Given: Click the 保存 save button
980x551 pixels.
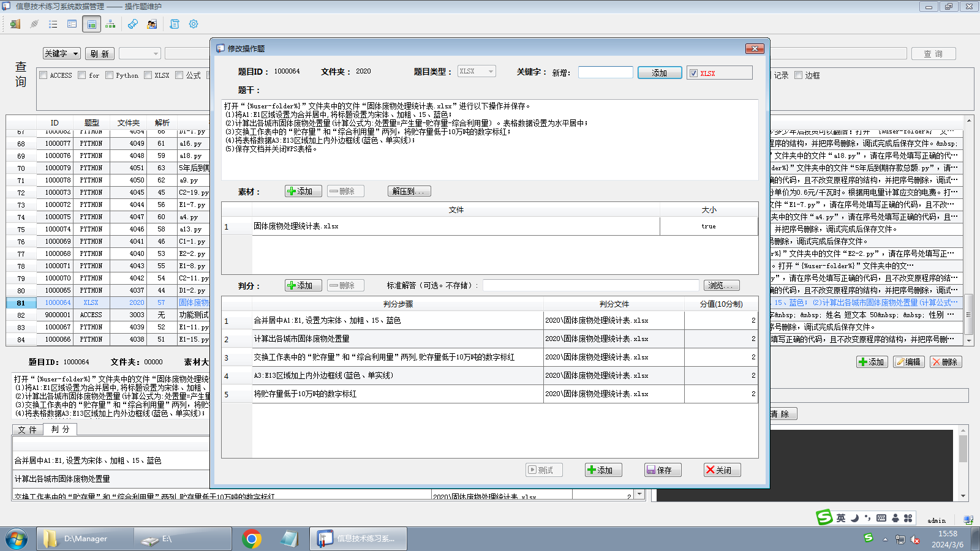Looking at the screenshot, I should tap(659, 470).
